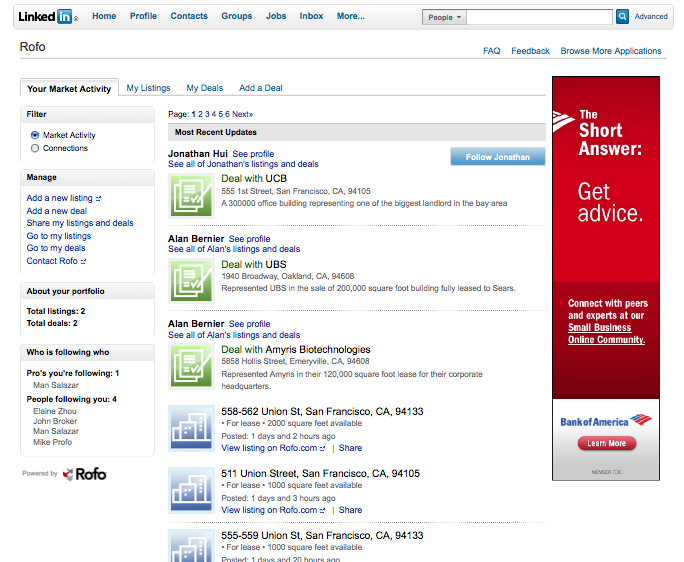Screen dimensions: 684x562
Task: Open the FAQ link
Action: coord(492,51)
